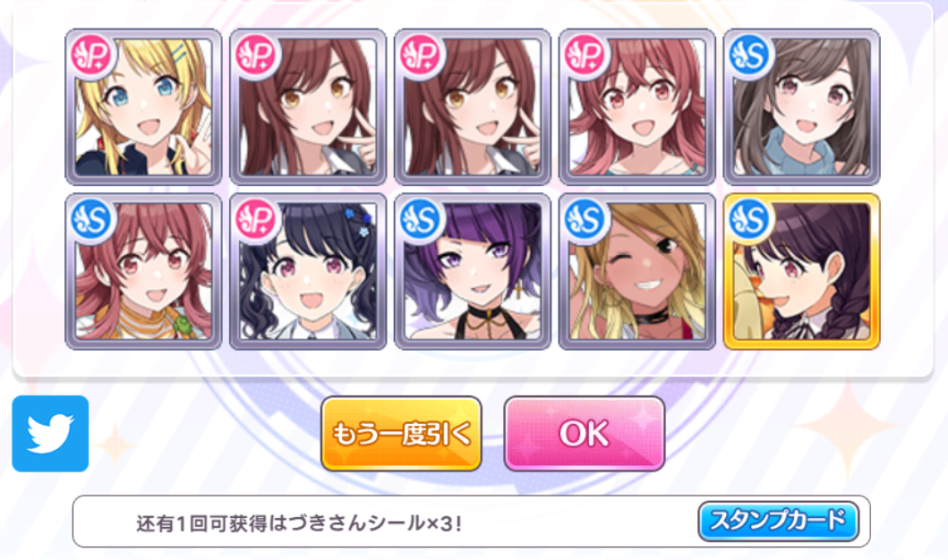This screenshot has width=948, height=560.
Task: Select the blonde girl with blue eyes card
Action: (x=143, y=107)
